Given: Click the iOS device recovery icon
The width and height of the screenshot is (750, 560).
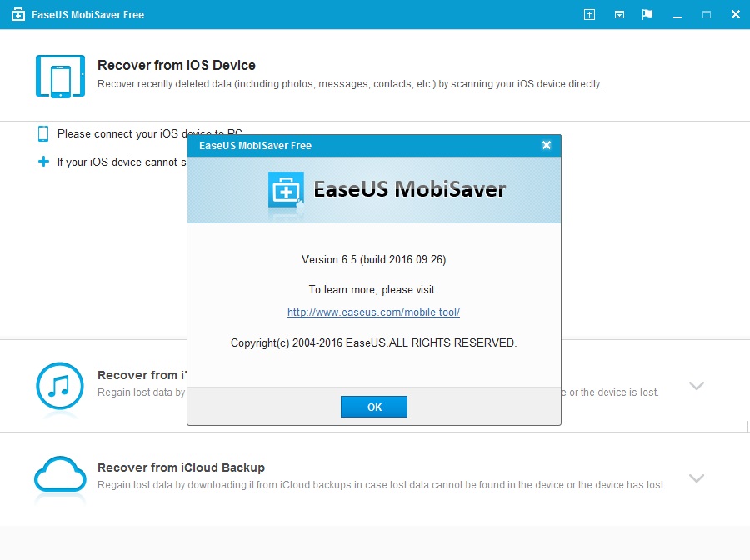Looking at the screenshot, I should coord(60,76).
